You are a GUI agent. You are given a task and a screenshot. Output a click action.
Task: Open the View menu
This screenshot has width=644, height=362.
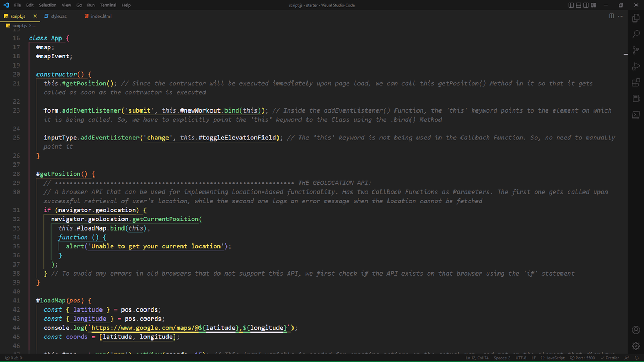(67, 5)
